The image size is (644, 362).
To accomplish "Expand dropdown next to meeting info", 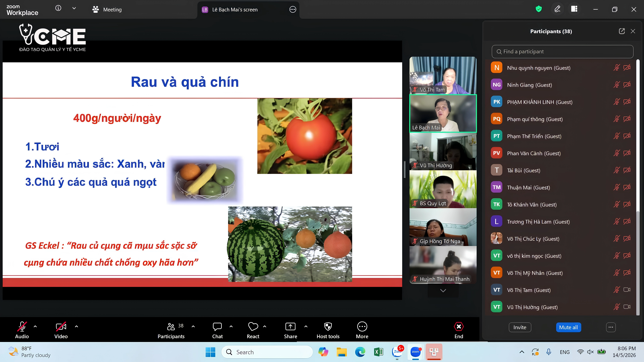I will click(x=74, y=8).
